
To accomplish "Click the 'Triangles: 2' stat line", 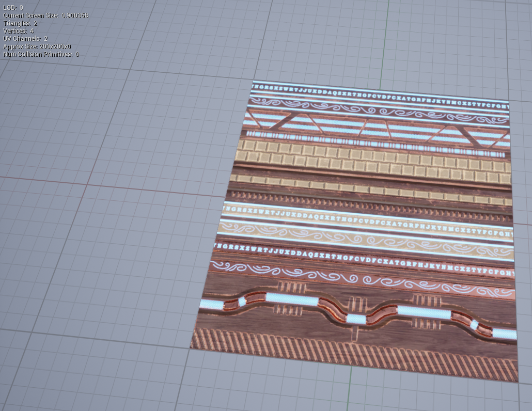I will (20, 23).
